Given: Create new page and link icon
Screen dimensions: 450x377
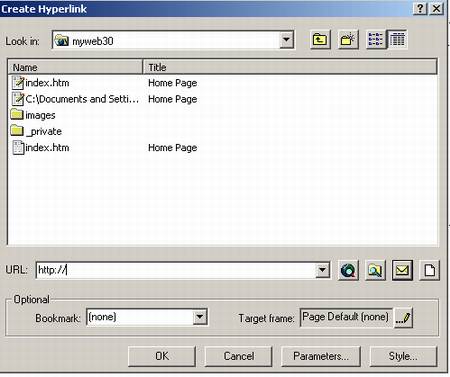Looking at the screenshot, I should (429, 270).
